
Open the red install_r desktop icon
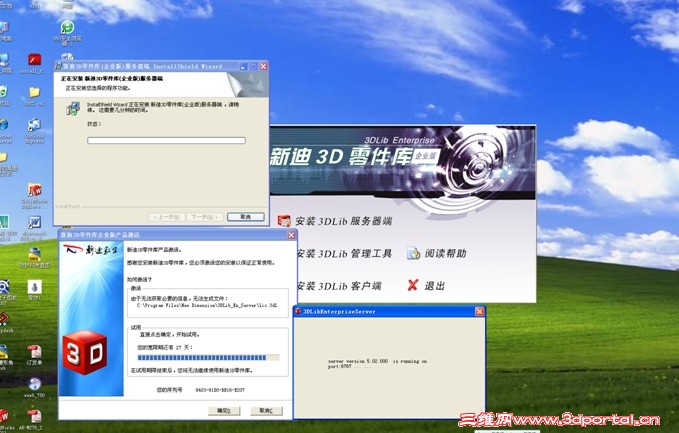point(34,59)
